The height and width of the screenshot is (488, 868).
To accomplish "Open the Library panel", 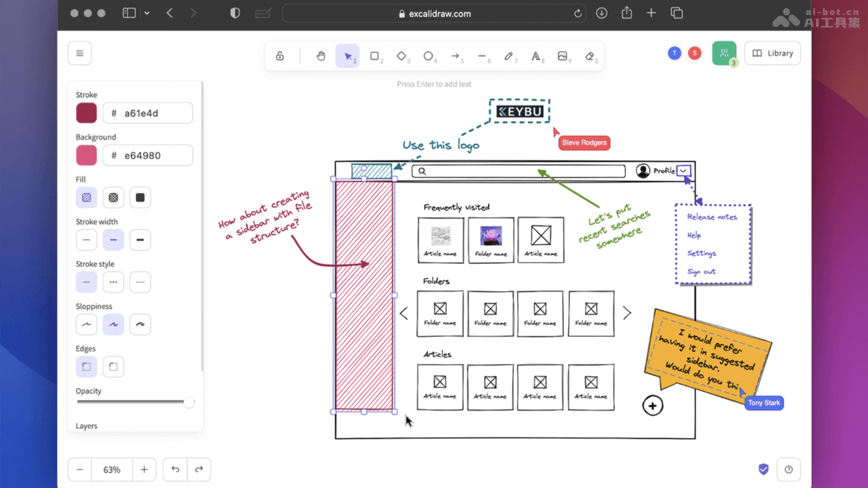I will [x=772, y=53].
